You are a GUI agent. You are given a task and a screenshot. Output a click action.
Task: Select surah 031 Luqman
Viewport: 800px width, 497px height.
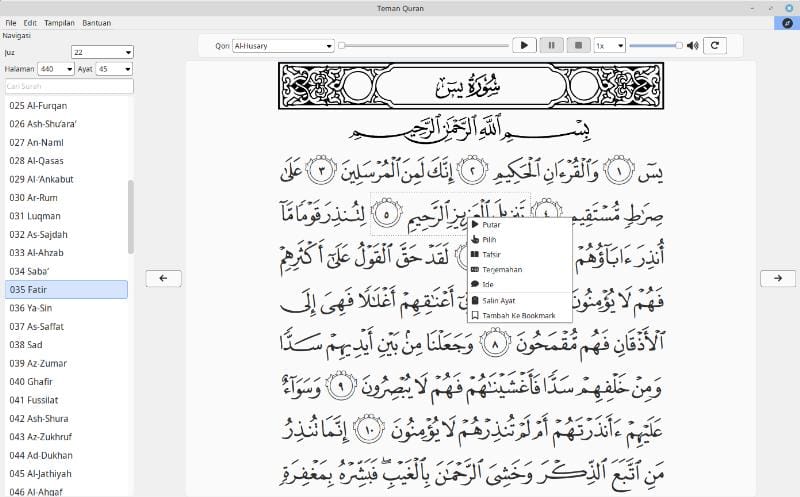click(x=66, y=216)
